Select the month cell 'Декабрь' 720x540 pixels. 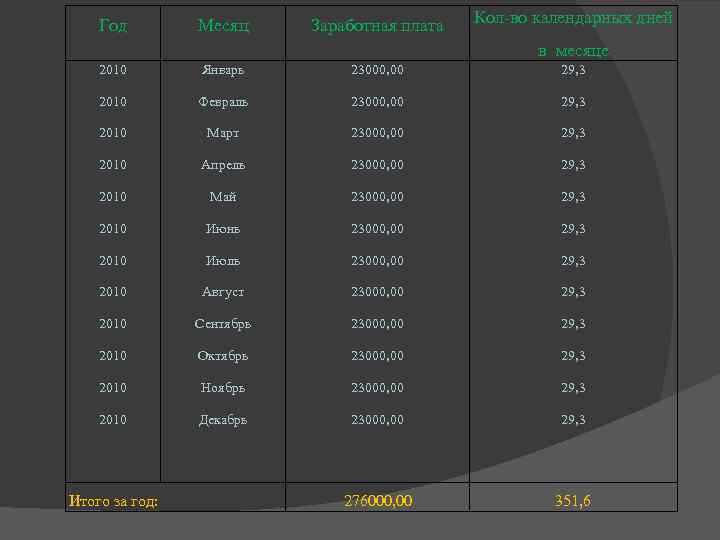(223, 420)
